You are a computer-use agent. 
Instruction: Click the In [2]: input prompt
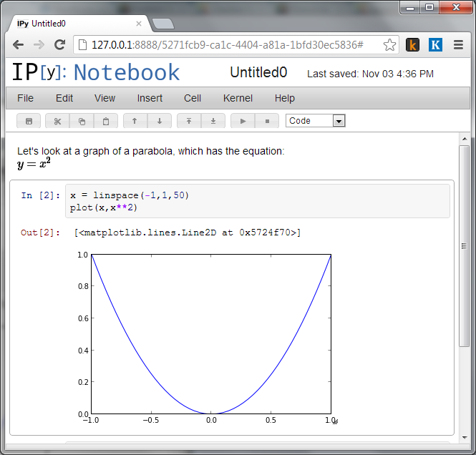(40, 195)
